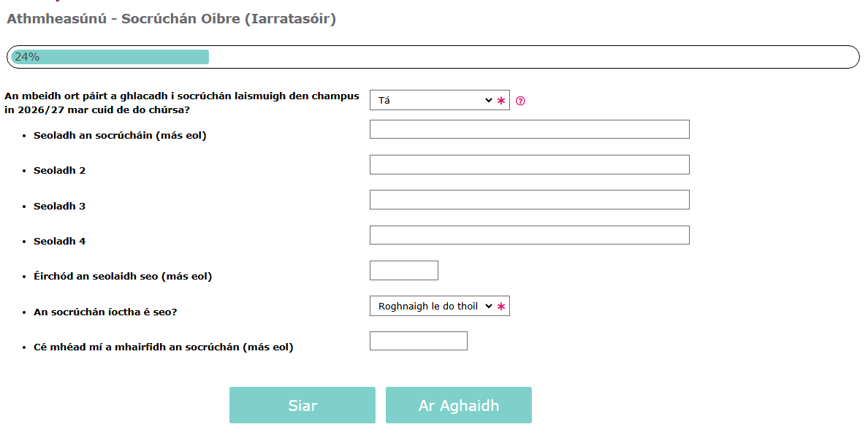Open the help icon beside the Tá dropdown
Viewport: 868px width, 427px height.
(520, 101)
